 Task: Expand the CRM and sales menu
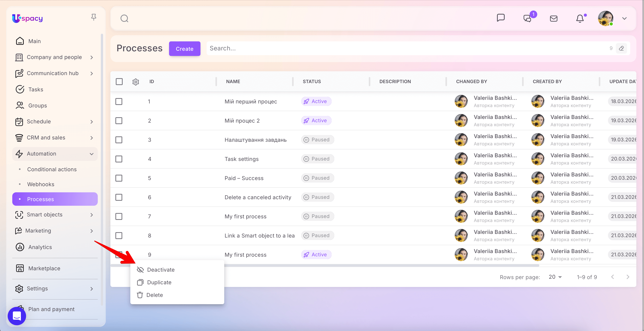(x=91, y=138)
